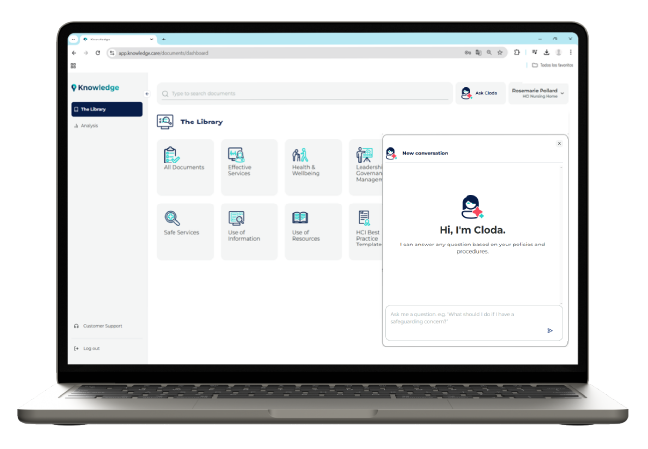Viewport: 648px width, 449px height.
Task: Expand the Rosemarie Pollard account dropdown
Action: click(563, 93)
